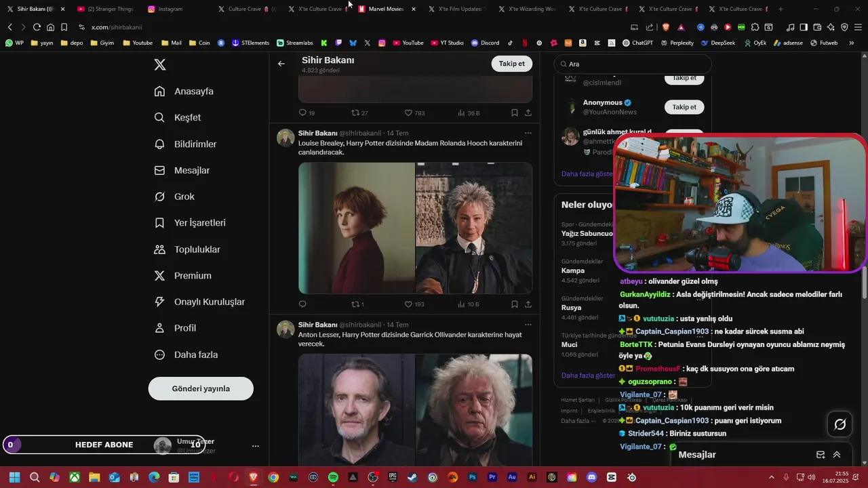868x488 pixels.
Task: Click Gönderi yayınla button
Action: [201, 388]
